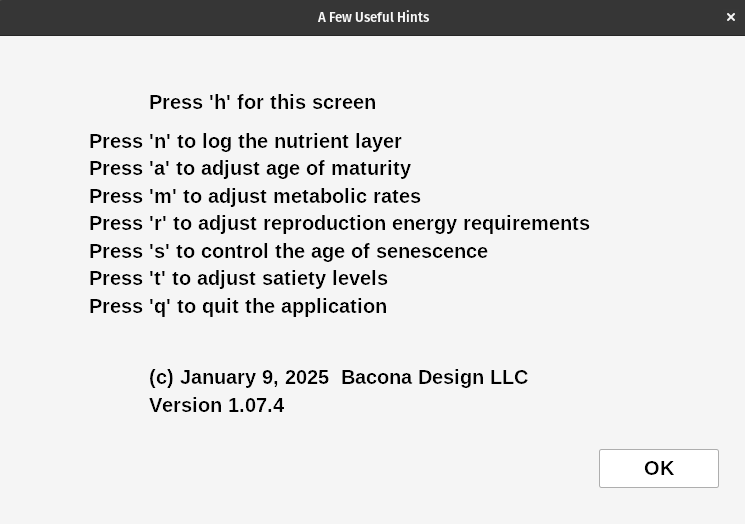Click the 'q' quit the application hint
Screen dimensions: 745x524
(238, 306)
